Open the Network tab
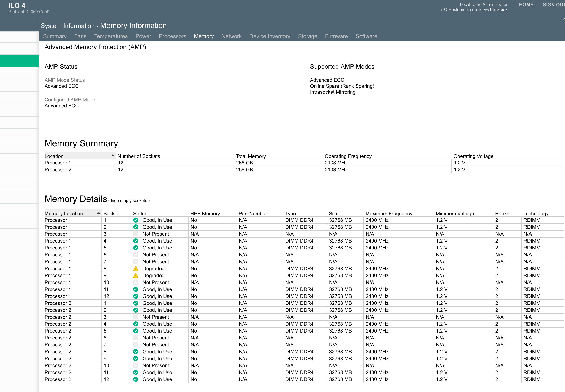Screen dimensions: 565x392 232,36
